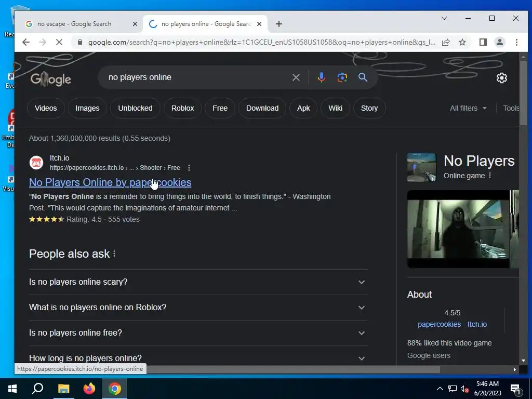Open the Chrome profile avatar icon
Screen dimensions: 532x399
[500, 42]
